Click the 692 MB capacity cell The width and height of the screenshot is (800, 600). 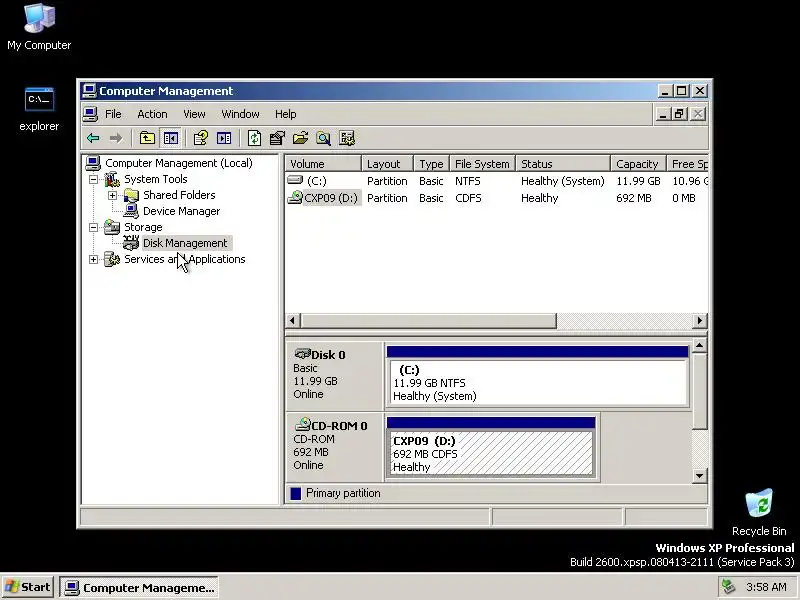[634, 198]
